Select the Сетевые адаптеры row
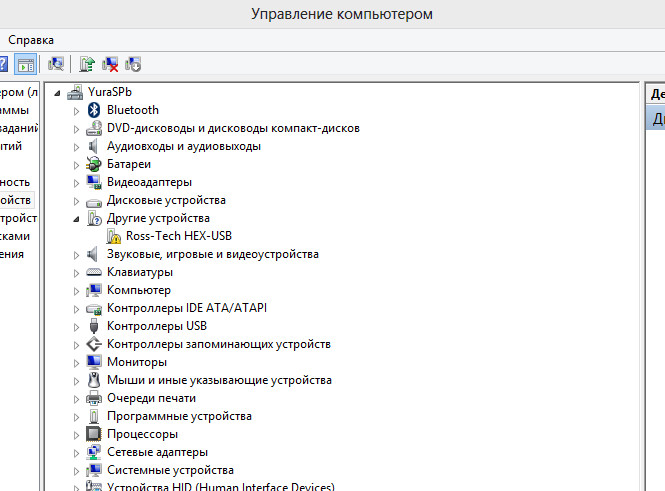Viewport: 665px width, 491px height. [x=157, y=452]
